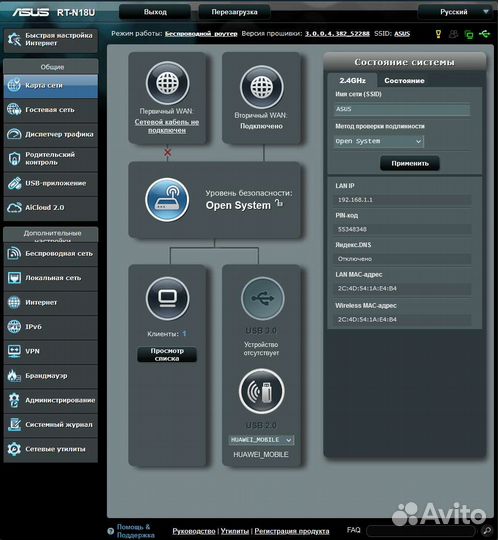Open Quick Internet Setup (Быстрая настройка Интернет)
498x540 pixels.
click(51, 40)
